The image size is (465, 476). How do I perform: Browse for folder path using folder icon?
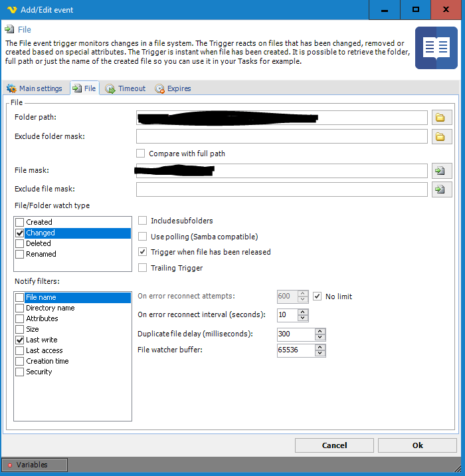[439, 118]
